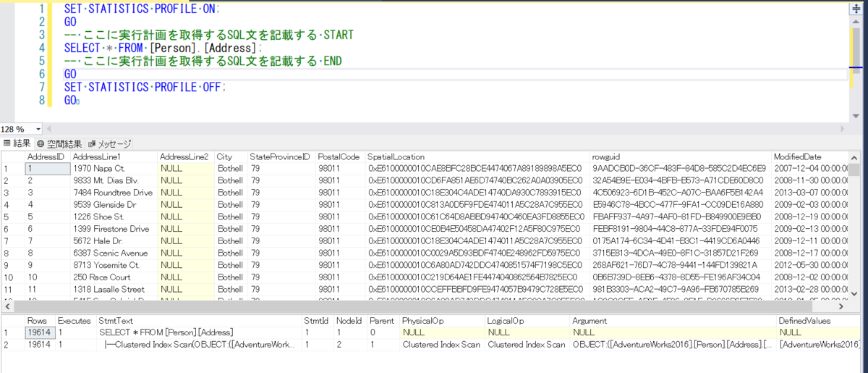Click the results grid scrollbar up arrow
The width and height of the screenshot is (868, 373).
coord(854,156)
